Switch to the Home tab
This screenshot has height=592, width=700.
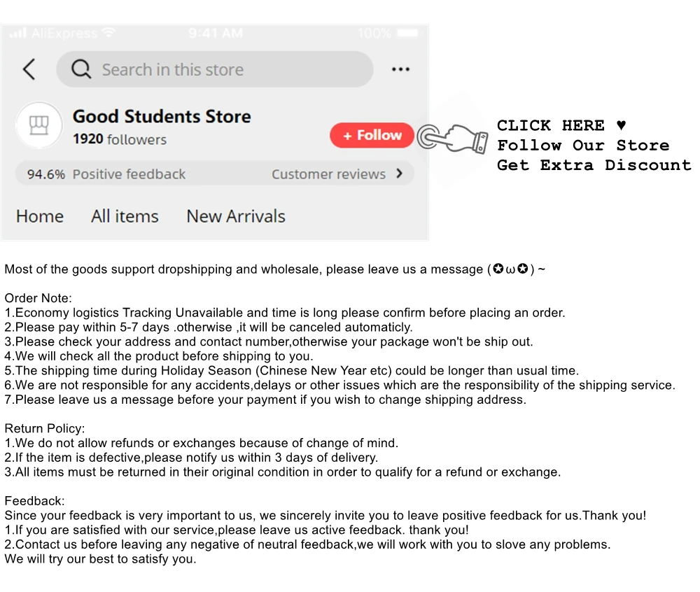tap(40, 216)
